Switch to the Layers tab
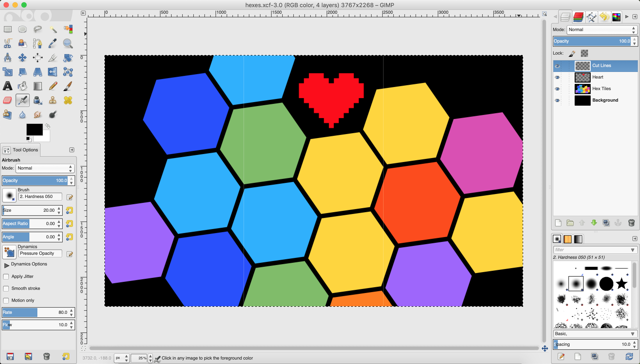The width and height of the screenshot is (640, 364). (565, 17)
